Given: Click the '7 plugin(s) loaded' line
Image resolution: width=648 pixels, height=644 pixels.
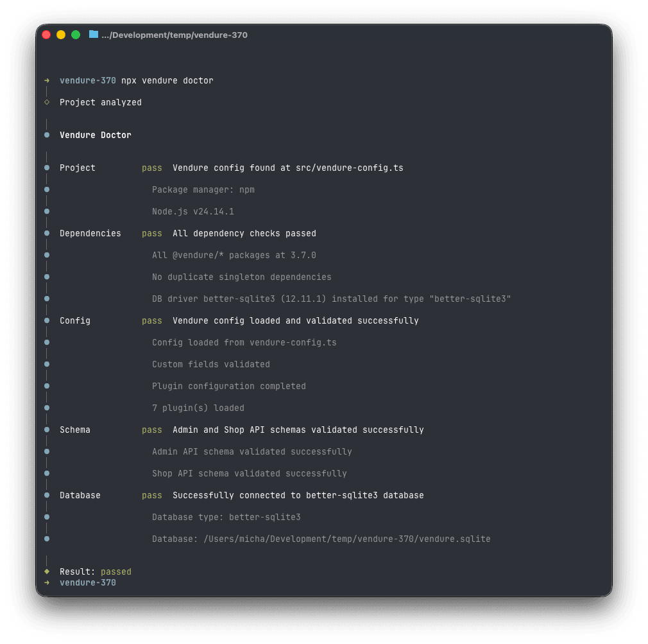Looking at the screenshot, I should click(198, 408).
